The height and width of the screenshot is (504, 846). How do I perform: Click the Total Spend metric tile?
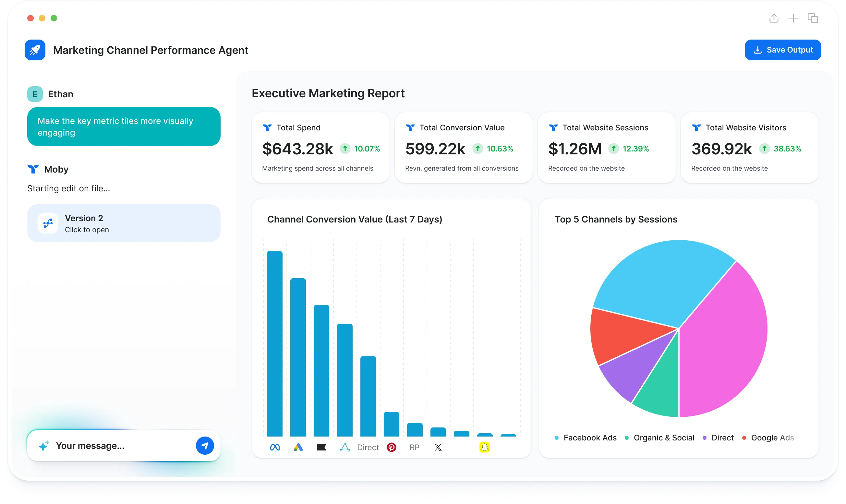click(320, 148)
